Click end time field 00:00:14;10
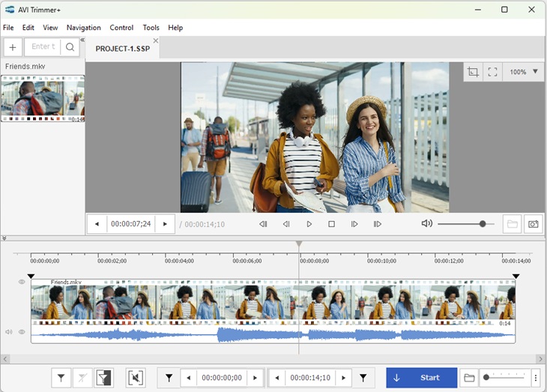547x392 pixels. (x=310, y=378)
